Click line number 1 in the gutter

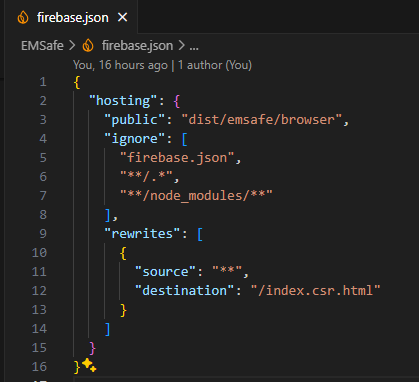coord(43,82)
